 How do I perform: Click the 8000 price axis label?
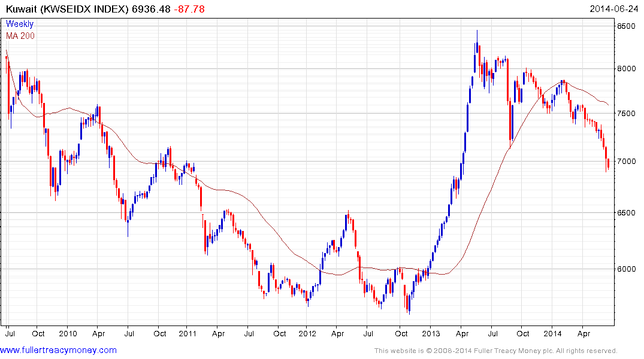pyautogui.click(x=627, y=69)
